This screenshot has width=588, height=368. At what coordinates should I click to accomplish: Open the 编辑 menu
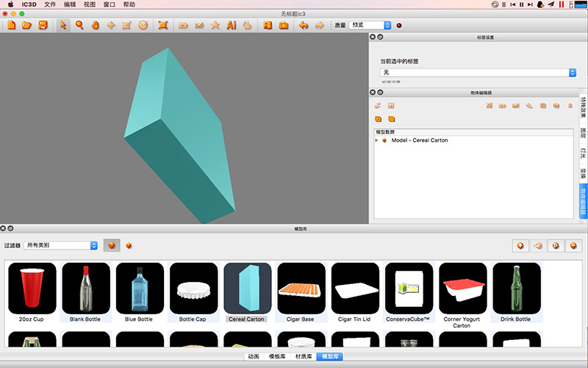70,4
